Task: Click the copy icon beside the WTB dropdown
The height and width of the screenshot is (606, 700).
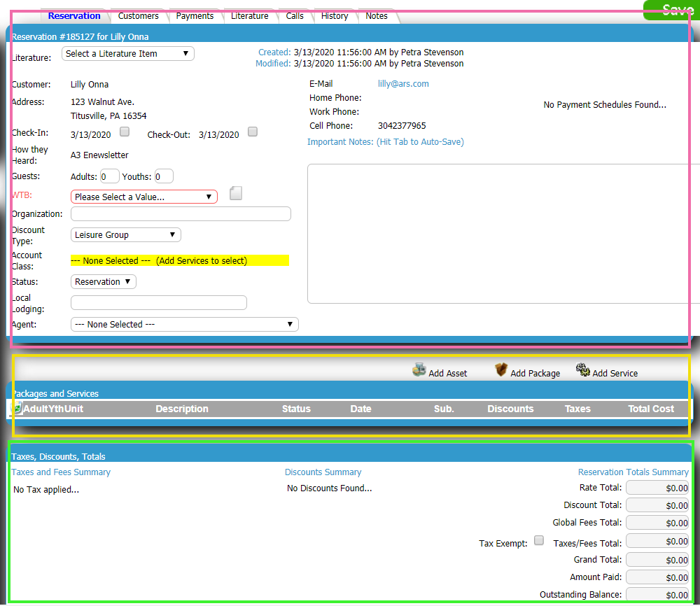Action: click(235, 192)
